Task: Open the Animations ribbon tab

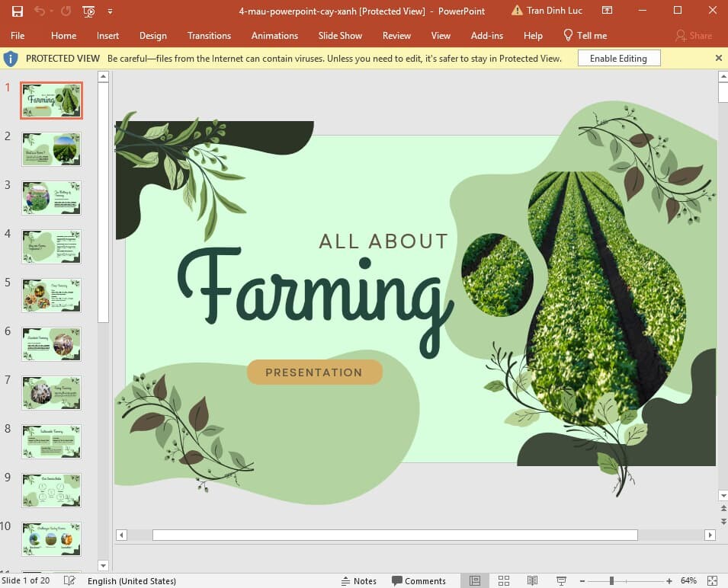Action: 274,35
